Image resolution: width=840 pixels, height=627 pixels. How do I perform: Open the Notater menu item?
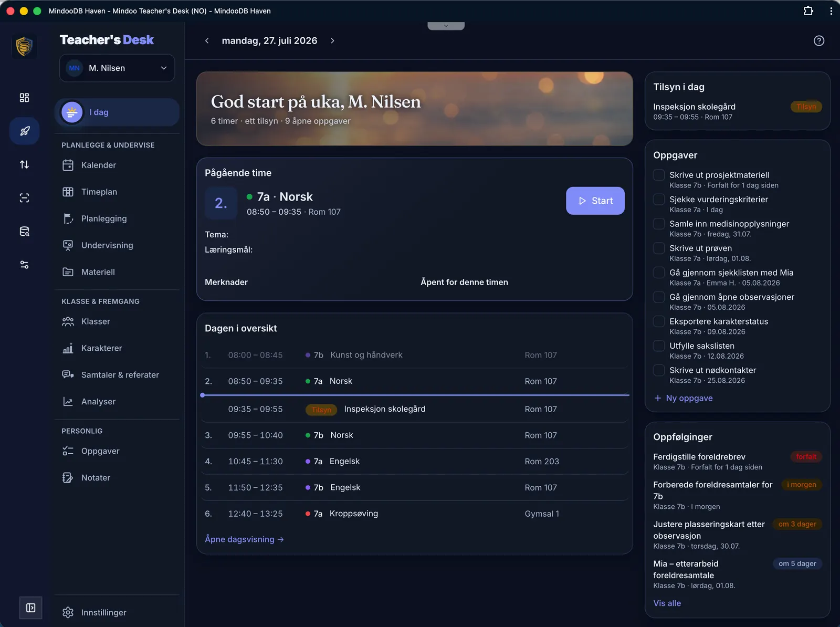[x=117, y=478]
